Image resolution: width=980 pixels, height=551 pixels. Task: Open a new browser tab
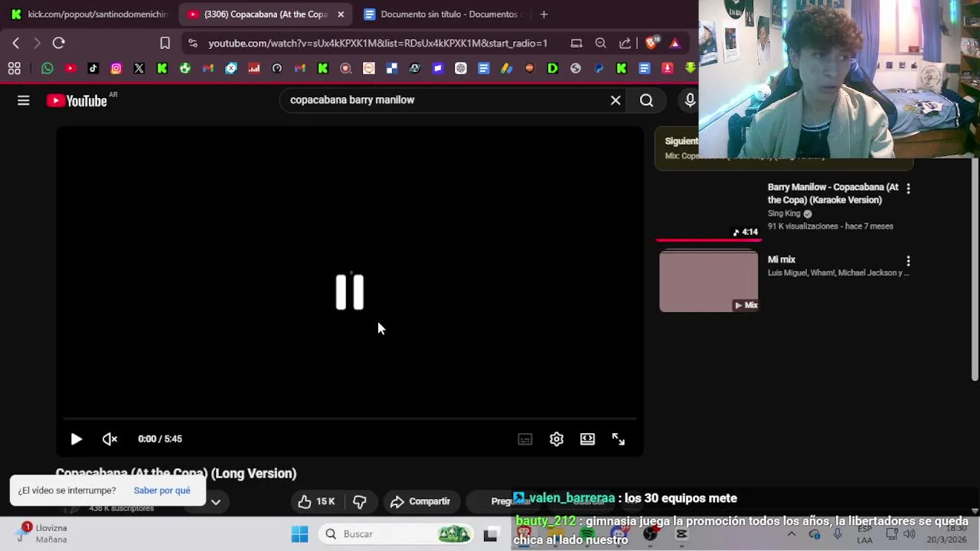click(x=544, y=14)
